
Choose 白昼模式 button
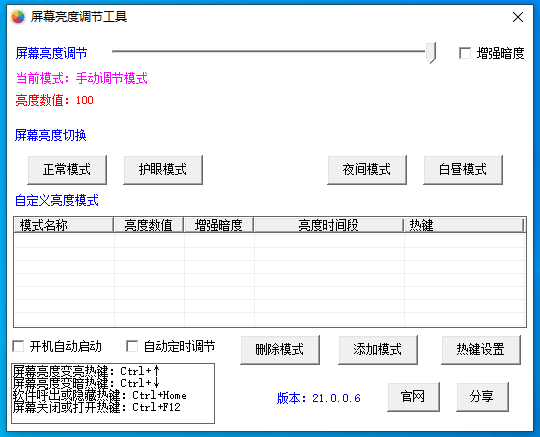click(463, 170)
